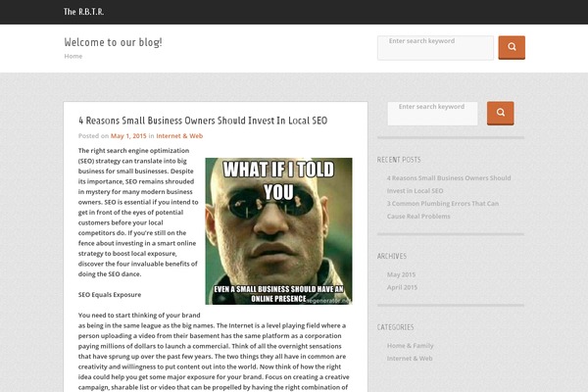Open The R.B.T.R. site title link

tap(83, 12)
